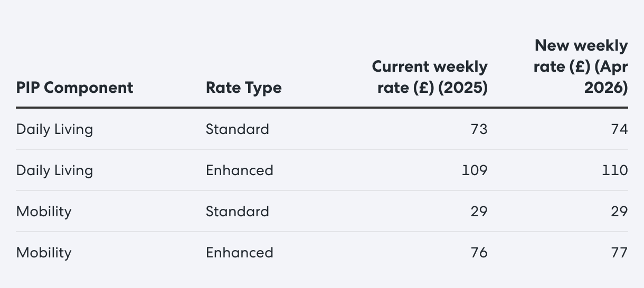Click the current rate value 109
The image size is (644, 288).
pos(475,170)
